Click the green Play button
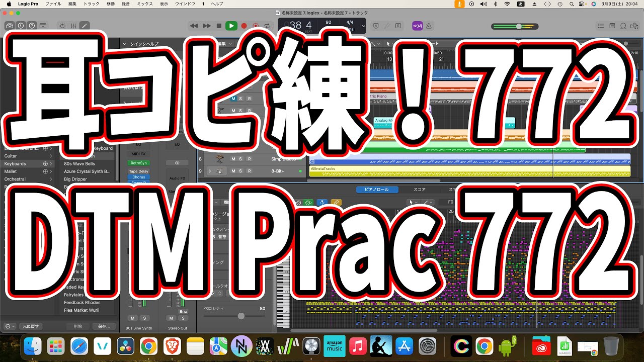Image resolution: width=644 pixels, height=362 pixels. pos(231,26)
